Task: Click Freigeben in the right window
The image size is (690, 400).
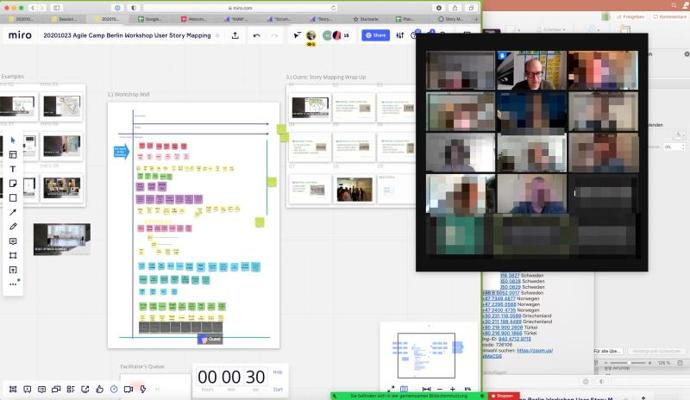Action: (631, 17)
